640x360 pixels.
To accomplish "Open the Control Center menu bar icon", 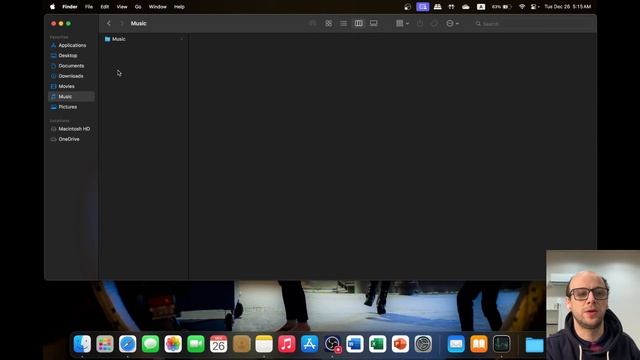I will 534,7.
